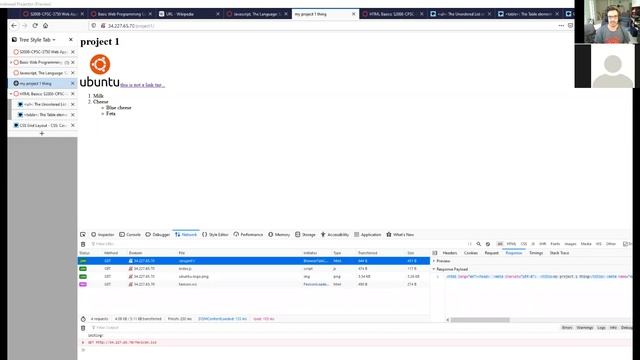
Task: Select the ubuntu-logo.png network request row
Action: coord(253,276)
